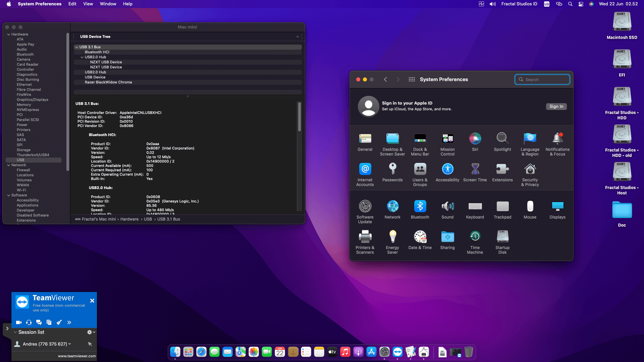
Task: Open Energy Saver preferences
Action: tap(392, 243)
